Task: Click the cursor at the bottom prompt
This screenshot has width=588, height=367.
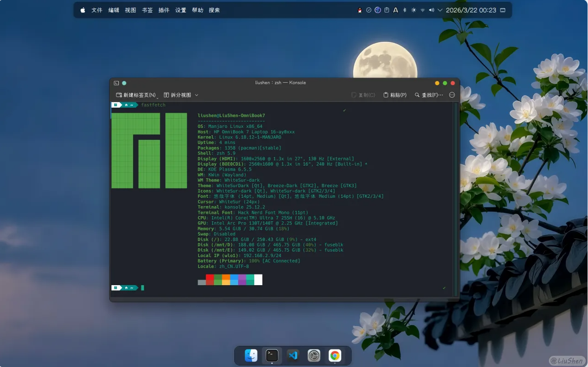Action: pos(143,288)
